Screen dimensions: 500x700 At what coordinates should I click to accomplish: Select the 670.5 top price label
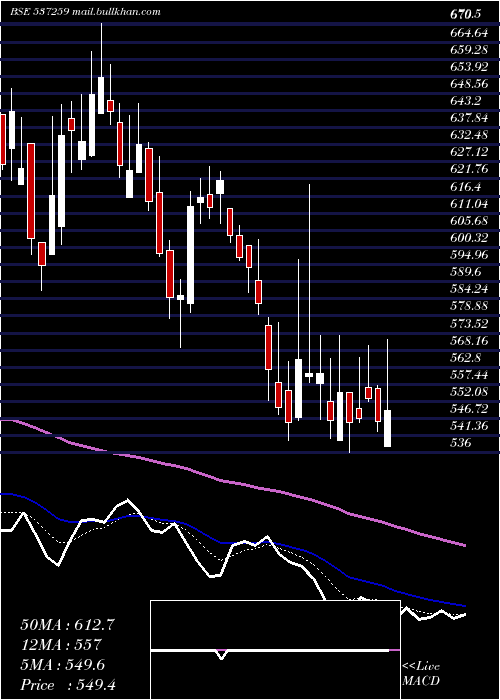point(466,14)
